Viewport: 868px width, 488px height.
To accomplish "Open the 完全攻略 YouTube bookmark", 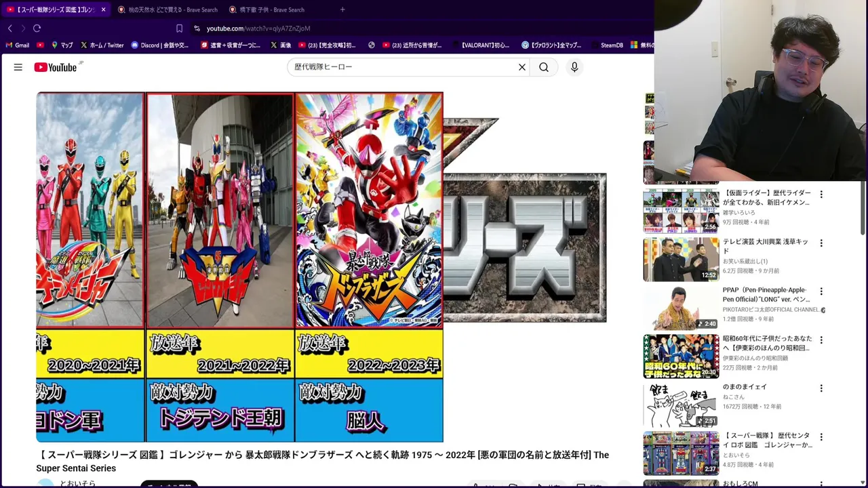I will (x=328, y=45).
